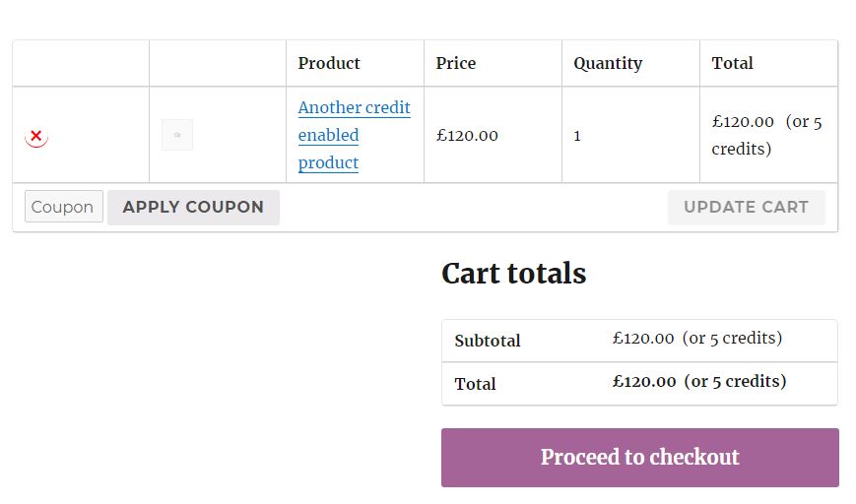Select the bold Total label in cart totals
This screenshot has width=856, height=504.
click(x=475, y=384)
